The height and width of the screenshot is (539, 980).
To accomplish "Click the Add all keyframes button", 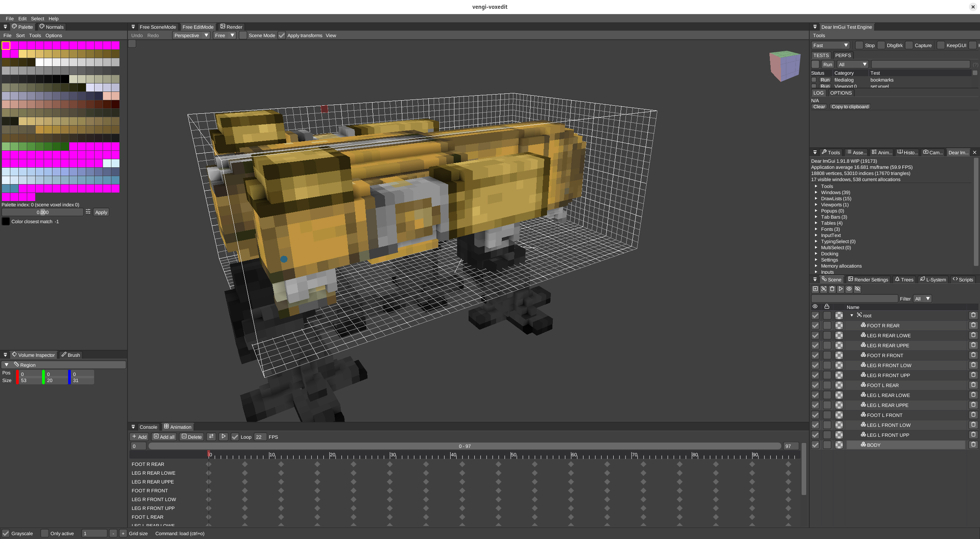I will (x=164, y=437).
